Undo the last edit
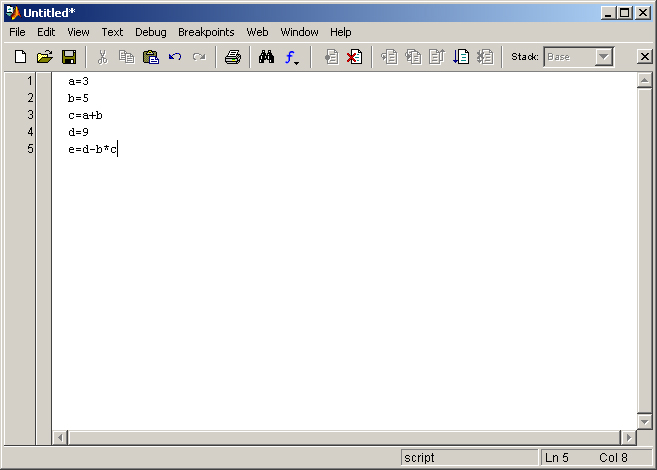This screenshot has width=657, height=470. point(175,57)
